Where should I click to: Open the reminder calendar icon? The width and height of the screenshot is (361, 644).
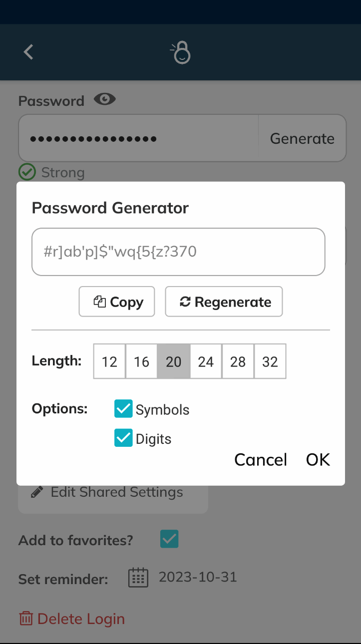pos(138,578)
